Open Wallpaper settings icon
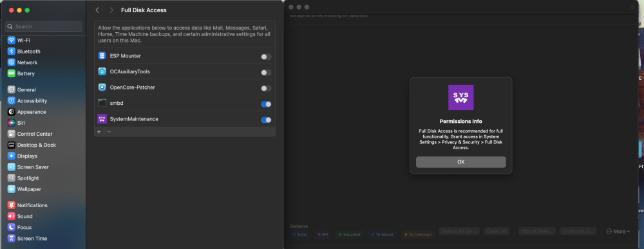 [11, 190]
